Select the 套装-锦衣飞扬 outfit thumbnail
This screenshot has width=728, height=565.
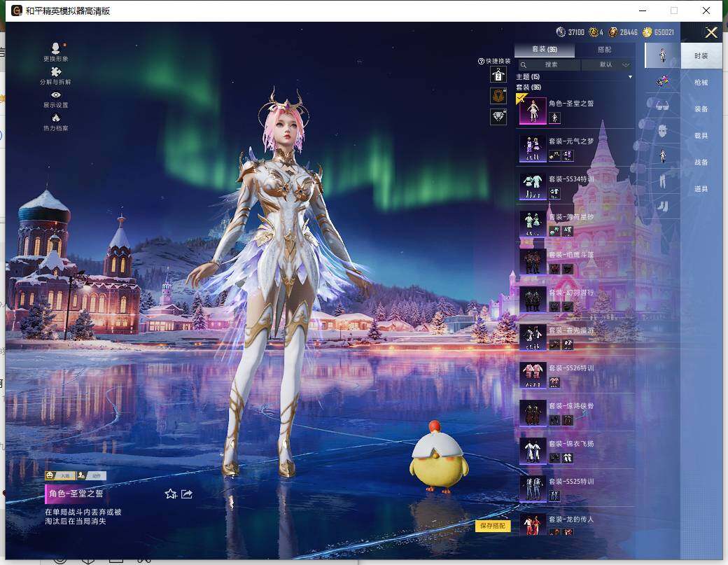click(533, 452)
